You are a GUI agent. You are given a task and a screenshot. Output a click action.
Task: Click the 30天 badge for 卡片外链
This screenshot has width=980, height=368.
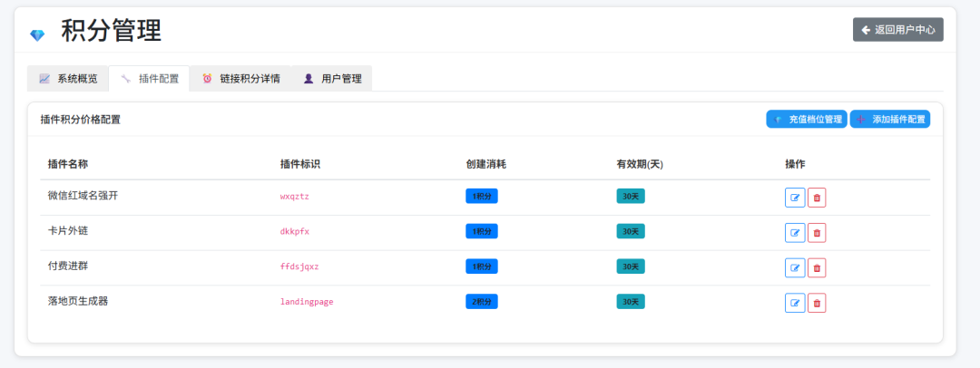tap(631, 231)
